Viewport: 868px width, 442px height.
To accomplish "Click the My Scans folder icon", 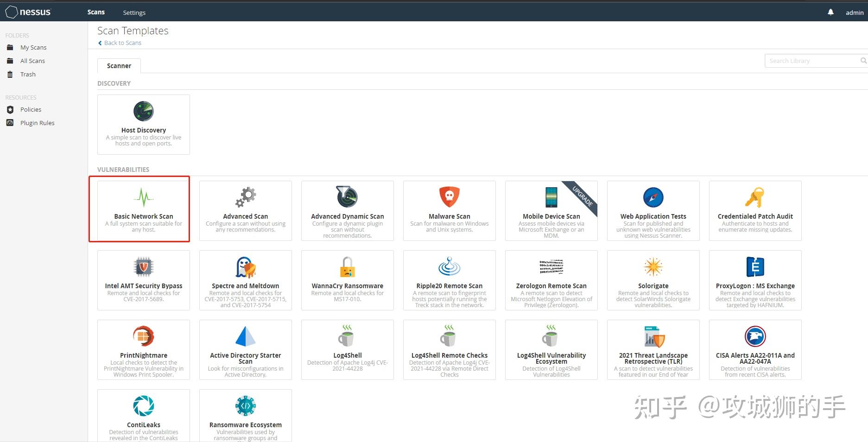I will pyautogui.click(x=10, y=47).
